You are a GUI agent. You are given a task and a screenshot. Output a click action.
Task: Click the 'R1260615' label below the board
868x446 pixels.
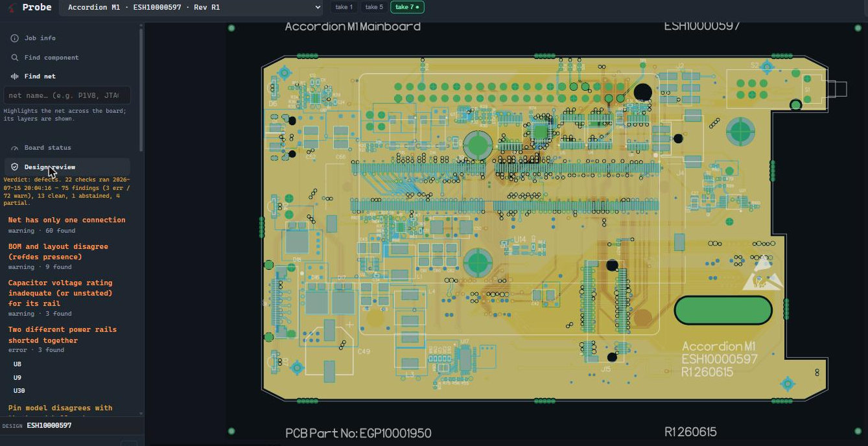tap(690, 432)
